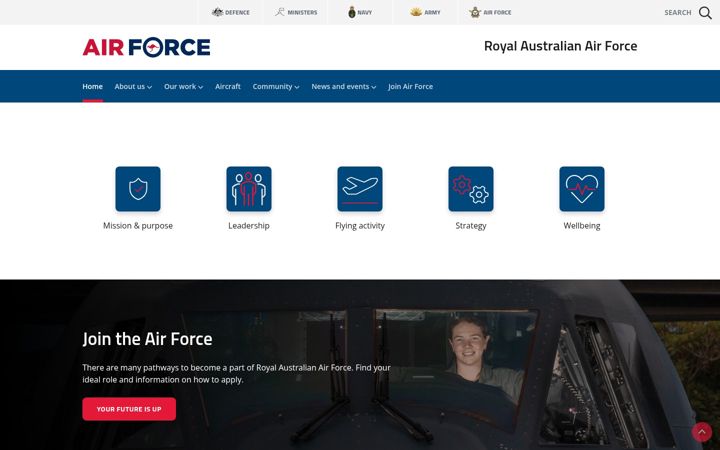Click the Army rising sun icon
Screen dimensions: 720x450
[416, 12]
